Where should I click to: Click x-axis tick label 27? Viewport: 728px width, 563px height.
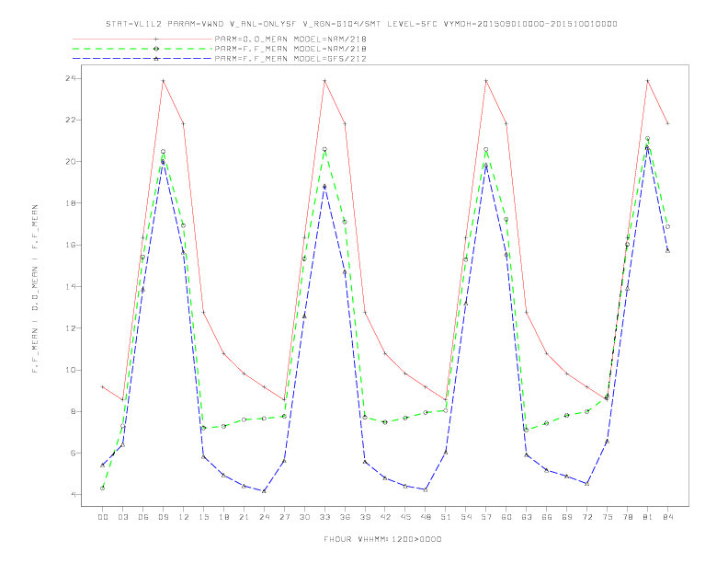(x=284, y=517)
